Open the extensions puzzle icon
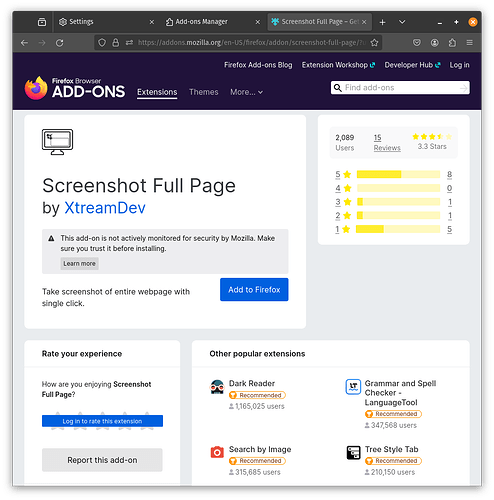Viewport: 494px width, 500px height. pyautogui.click(x=452, y=43)
